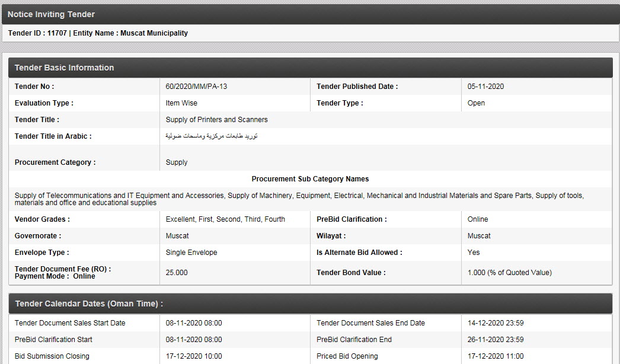
Task: Click the Supply procurement category value
Action: click(x=177, y=162)
